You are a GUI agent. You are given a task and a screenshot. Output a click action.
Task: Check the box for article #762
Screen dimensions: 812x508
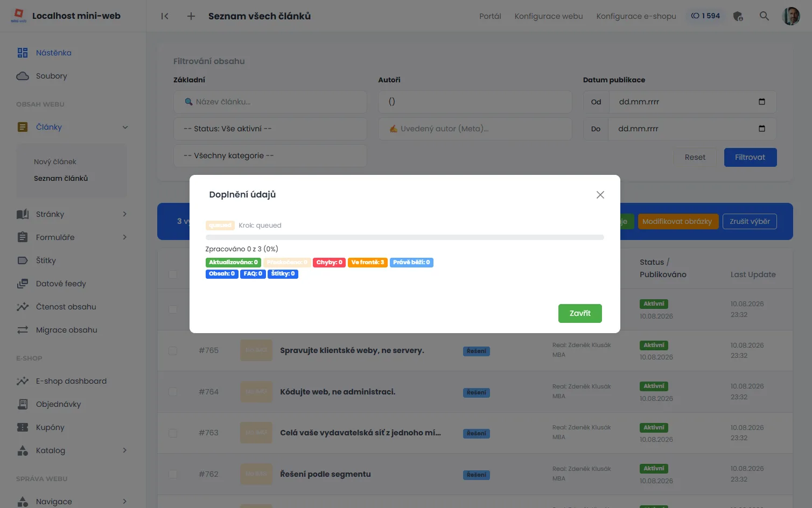pyautogui.click(x=173, y=474)
